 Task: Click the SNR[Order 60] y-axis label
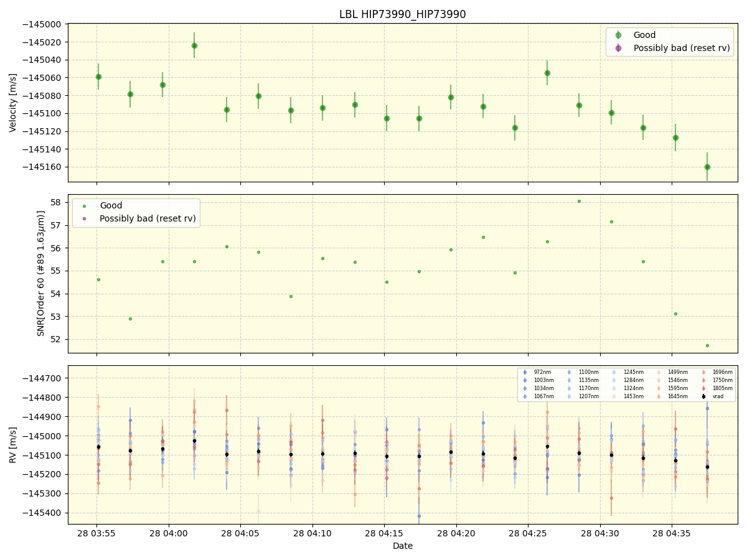click(x=41, y=273)
